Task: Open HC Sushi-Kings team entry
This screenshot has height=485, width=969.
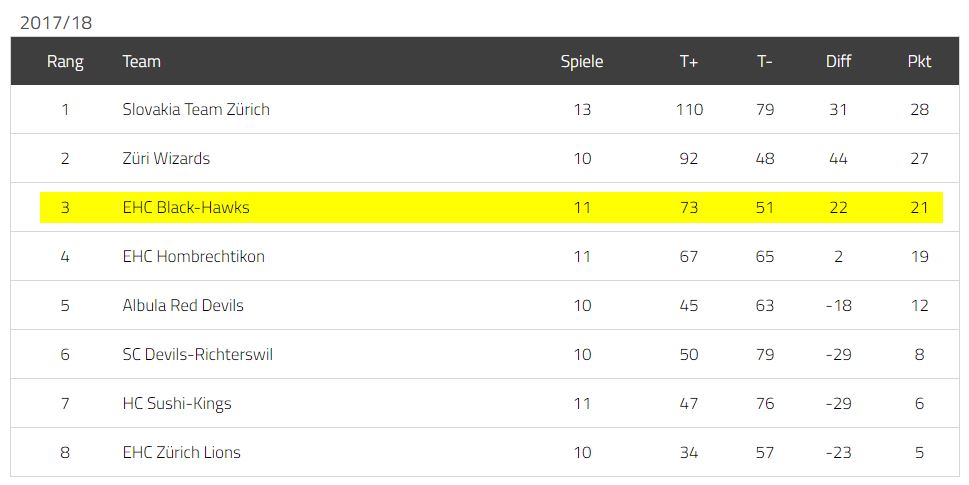Action: point(177,403)
